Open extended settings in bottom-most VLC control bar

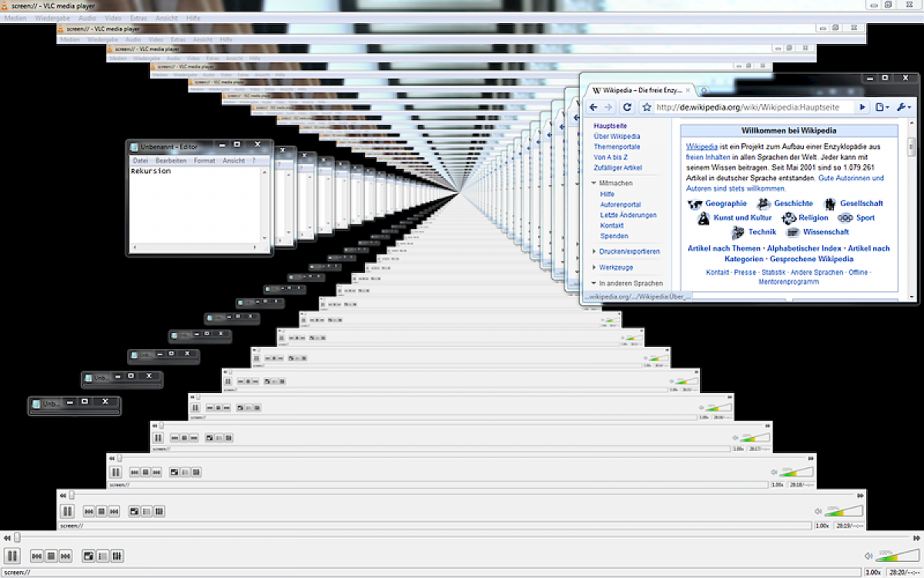pyautogui.click(x=118, y=556)
